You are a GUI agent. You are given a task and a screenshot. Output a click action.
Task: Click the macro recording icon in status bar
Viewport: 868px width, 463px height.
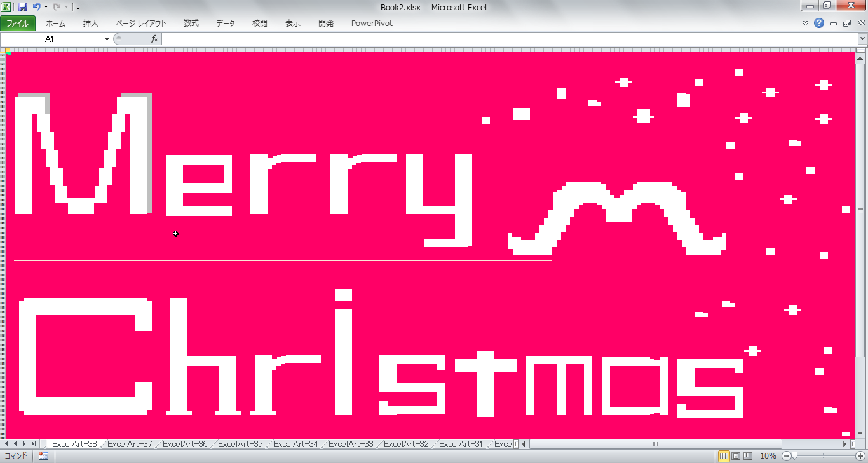click(44, 456)
